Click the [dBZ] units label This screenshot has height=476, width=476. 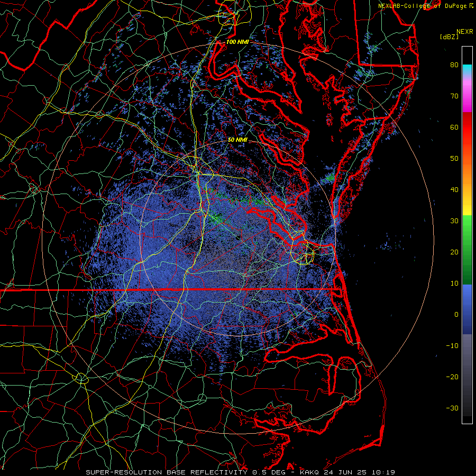pyautogui.click(x=449, y=36)
